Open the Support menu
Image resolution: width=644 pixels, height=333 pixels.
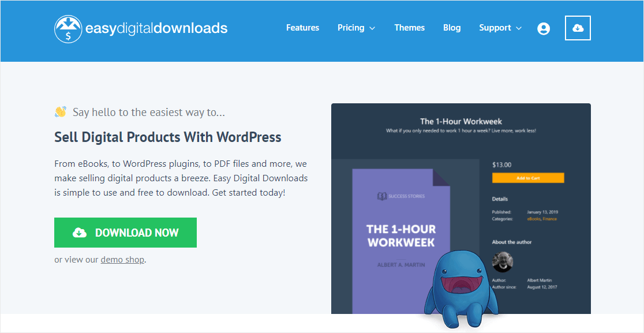click(495, 28)
